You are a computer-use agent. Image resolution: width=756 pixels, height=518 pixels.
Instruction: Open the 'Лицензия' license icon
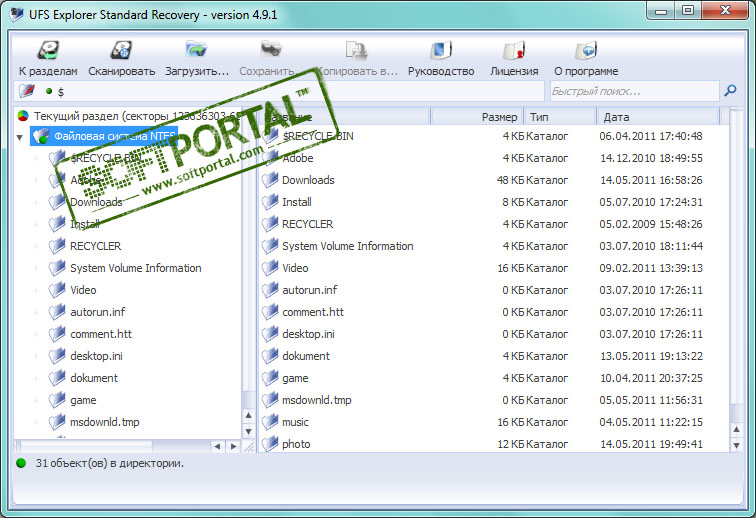[x=514, y=50]
